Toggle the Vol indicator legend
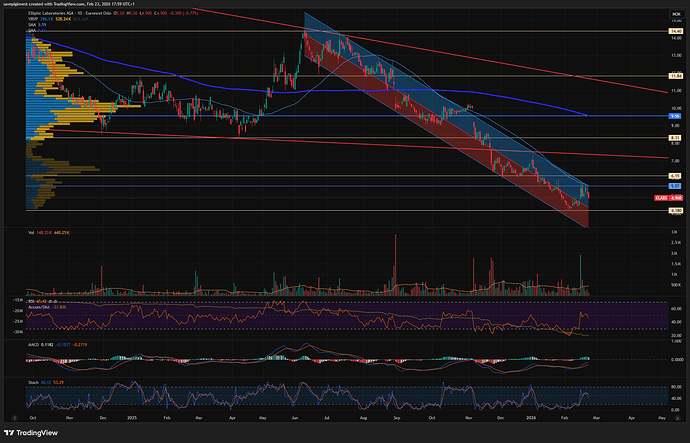Image resolution: width=690 pixels, height=443 pixels. [x=30, y=232]
